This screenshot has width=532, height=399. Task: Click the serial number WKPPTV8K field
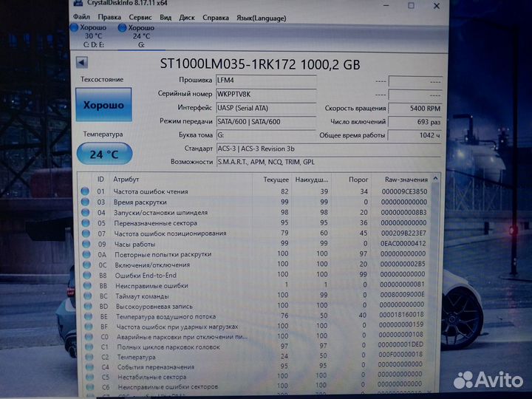266,95
